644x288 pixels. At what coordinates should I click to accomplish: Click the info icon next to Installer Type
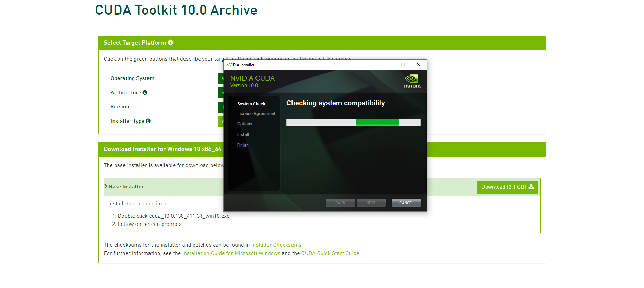pos(148,121)
